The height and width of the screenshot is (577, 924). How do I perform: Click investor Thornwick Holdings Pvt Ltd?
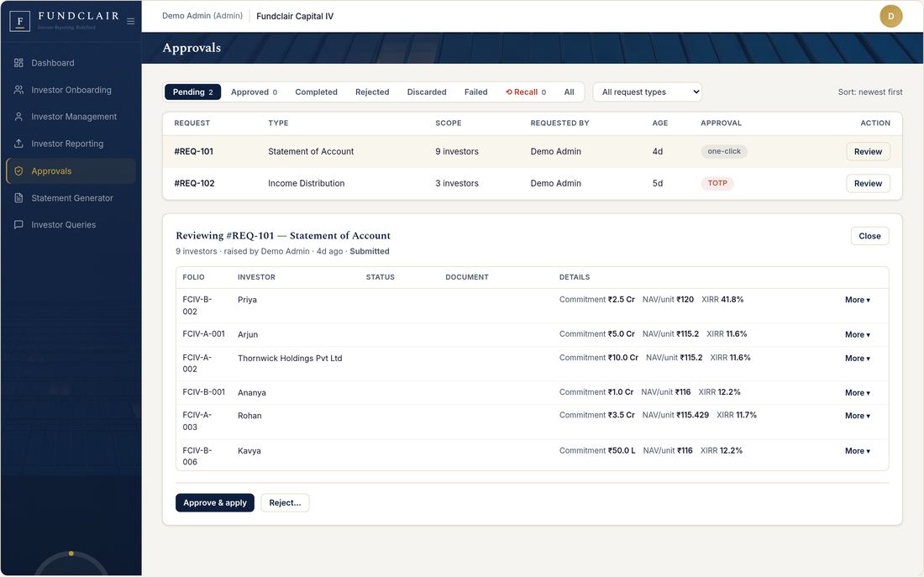289,359
